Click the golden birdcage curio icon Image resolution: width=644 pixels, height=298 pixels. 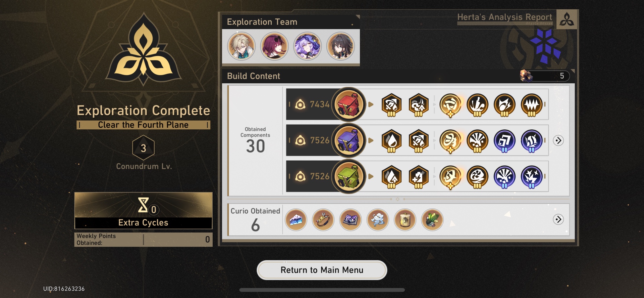(405, 220)
